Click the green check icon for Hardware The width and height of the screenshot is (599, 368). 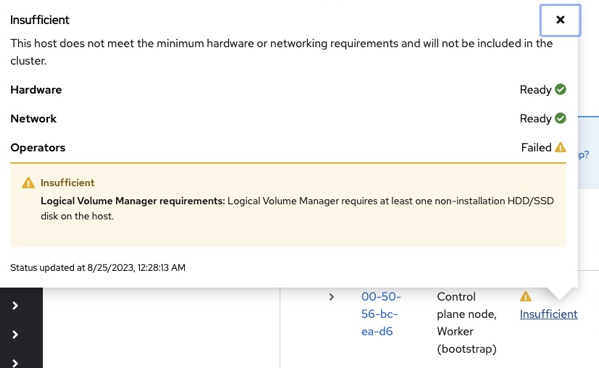(x=560, y=89)
